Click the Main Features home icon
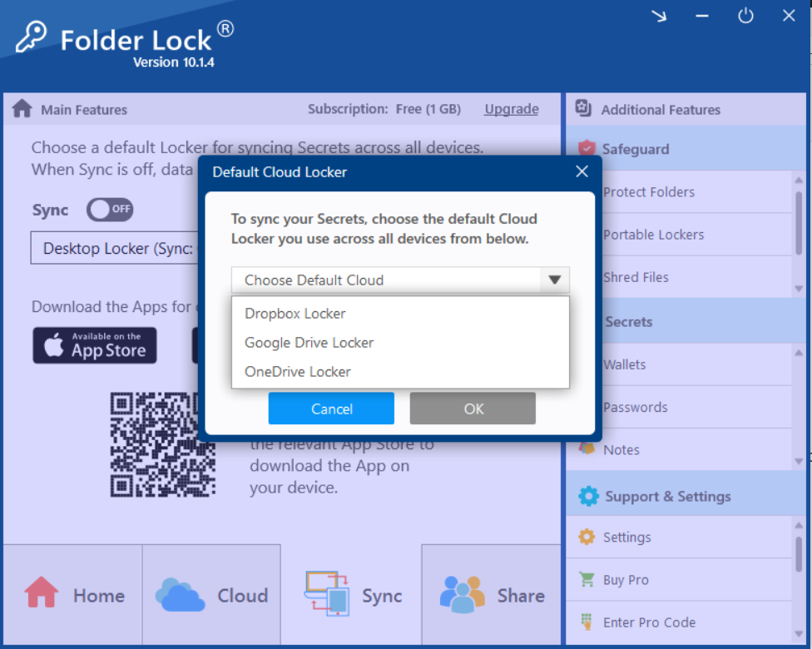This screenshot has height=649, width=812. click(22, 109)
